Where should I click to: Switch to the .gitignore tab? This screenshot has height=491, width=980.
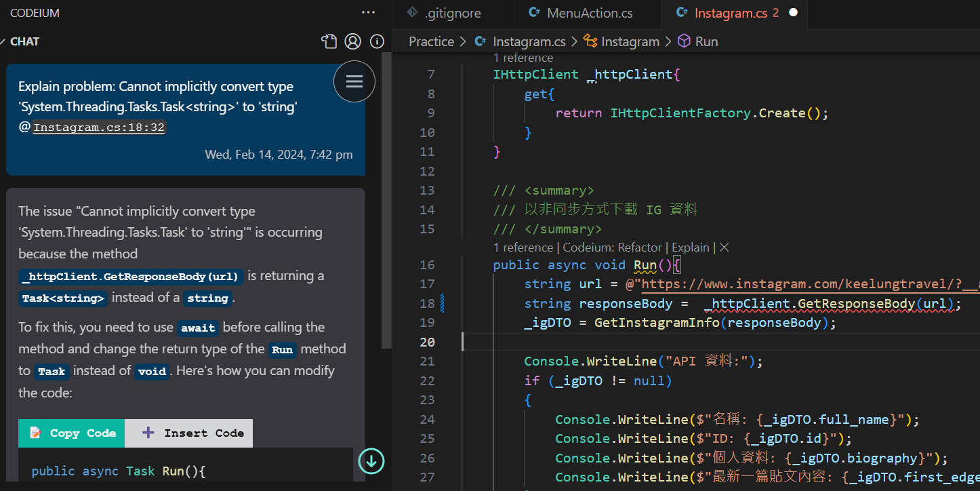coord(453,13)
